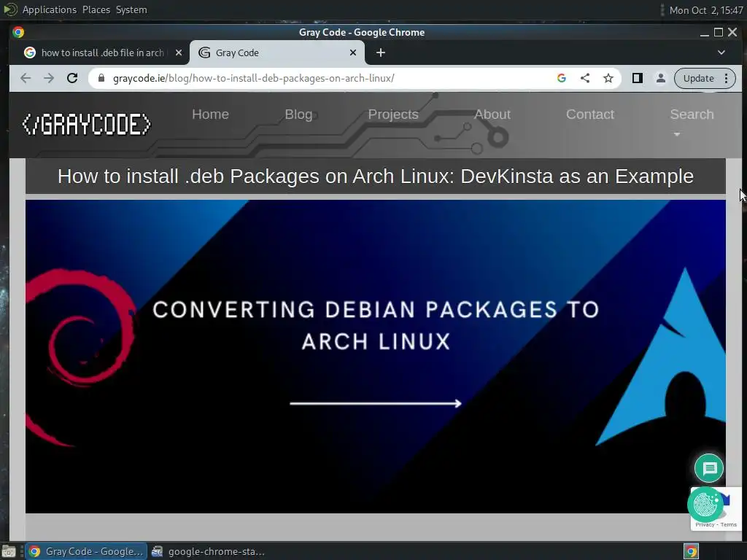This screenshot has width=747, height=560.
Task: Go back to the previous page
Action: (26, 78)
